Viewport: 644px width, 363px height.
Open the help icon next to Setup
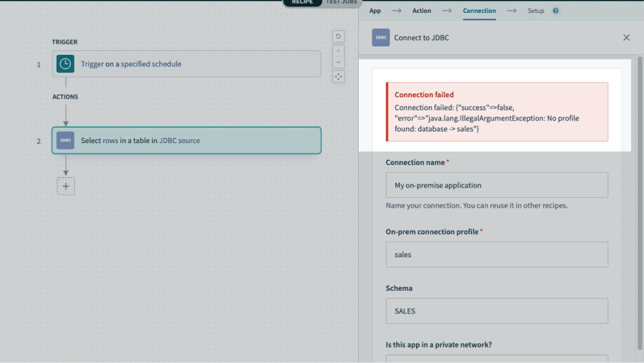[x=556, y=11]
